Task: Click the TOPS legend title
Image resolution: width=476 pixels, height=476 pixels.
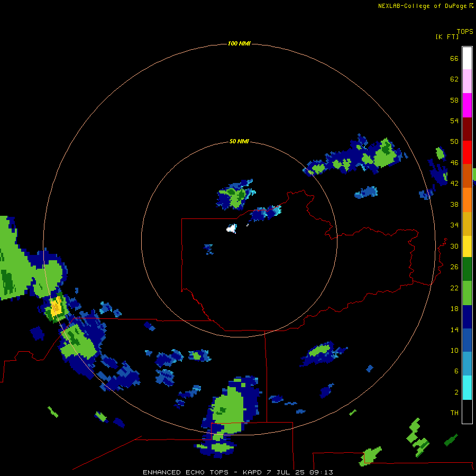Action: pyautogui.click(x=465, y=31)
